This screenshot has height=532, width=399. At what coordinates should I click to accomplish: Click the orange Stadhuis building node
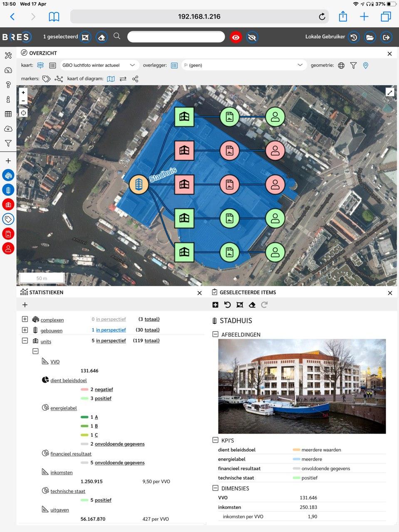pyautogui.click(x=139, y=185)
